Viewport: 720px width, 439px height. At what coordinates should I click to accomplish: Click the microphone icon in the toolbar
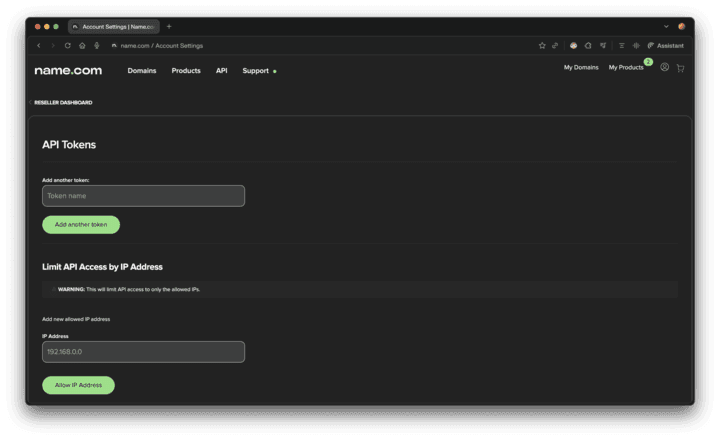tap(96, 45)
